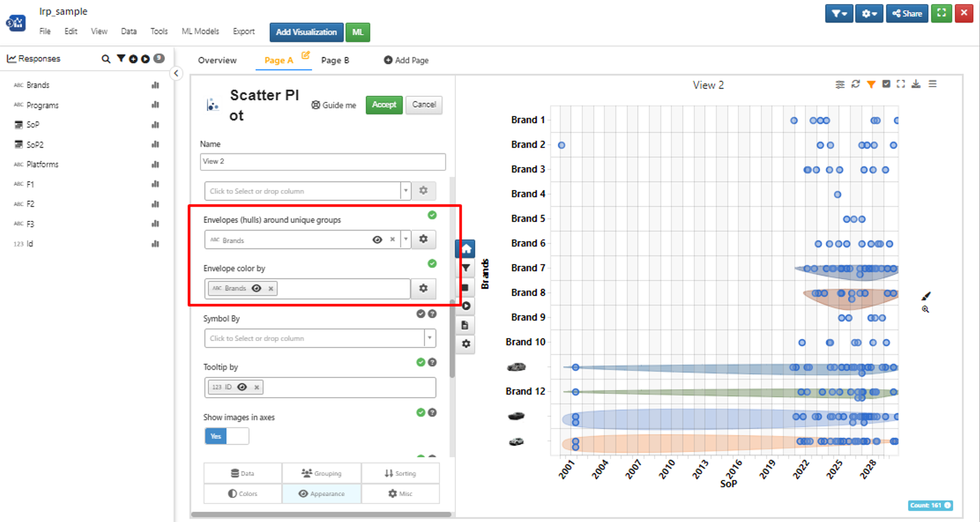Toggle eye visibility on Tooltip ID tag
Image resolution: width=980 pixels, height=522 pixels.
coord(242,387)
